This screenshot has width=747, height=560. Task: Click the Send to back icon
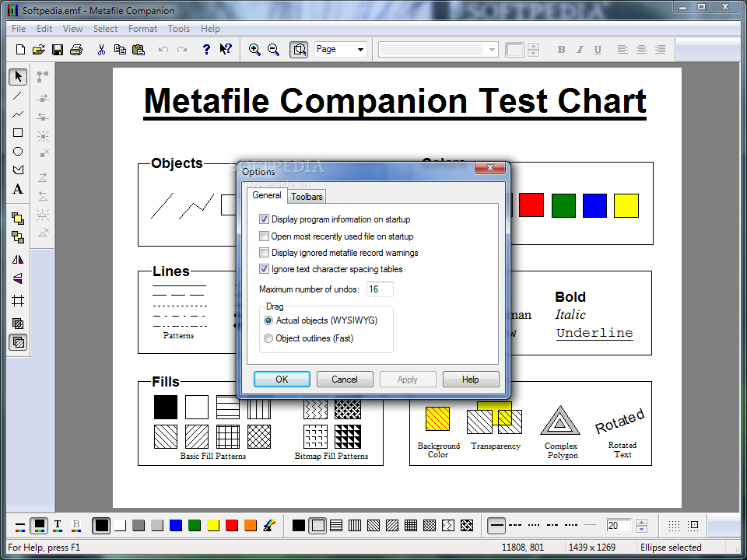(18, 237)
